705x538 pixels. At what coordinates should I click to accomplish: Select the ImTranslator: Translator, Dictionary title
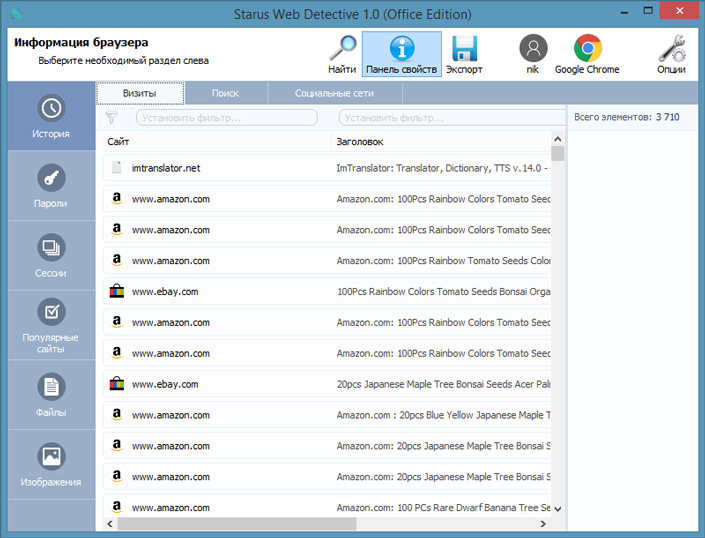pos(443,168)
